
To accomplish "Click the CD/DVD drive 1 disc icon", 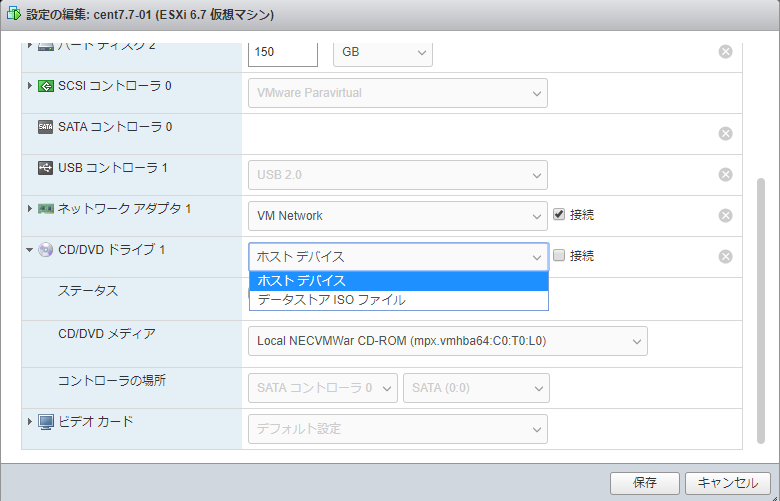I will point(45,250).
